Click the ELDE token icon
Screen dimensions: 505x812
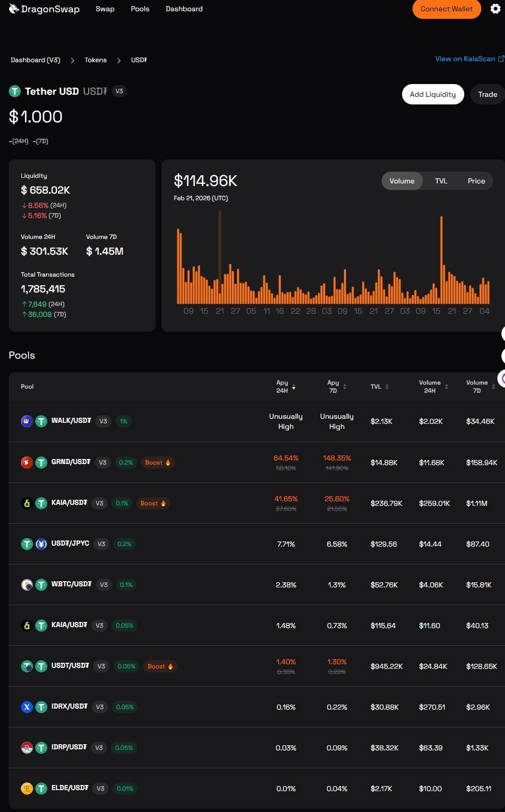(x=27, y=789)
